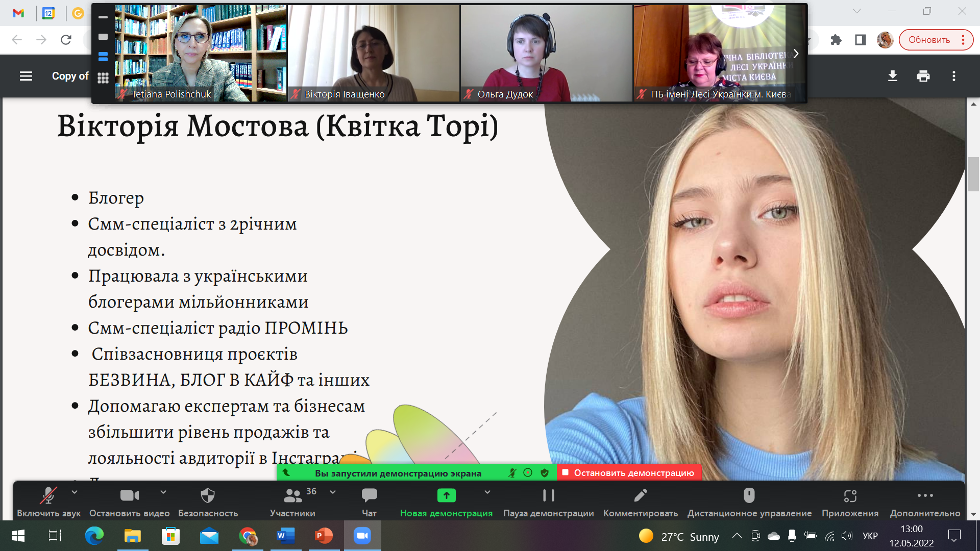Open the Chat panel
The width and height of the screenshot is (980, 551).
point(369,496)
